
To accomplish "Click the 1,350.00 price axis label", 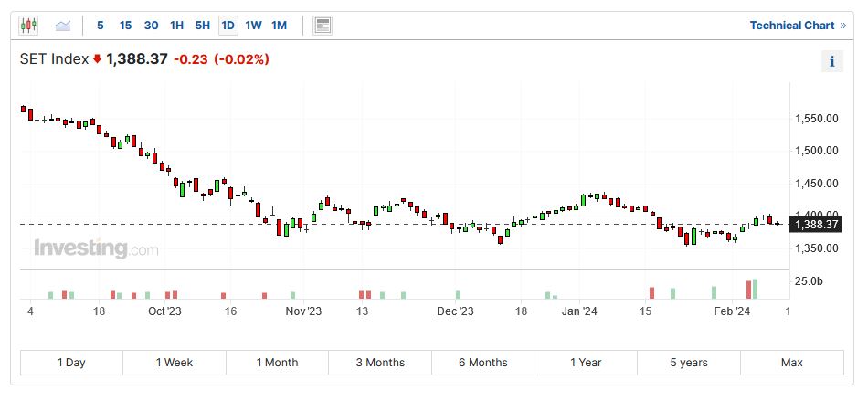I will [x=816, y=248].
